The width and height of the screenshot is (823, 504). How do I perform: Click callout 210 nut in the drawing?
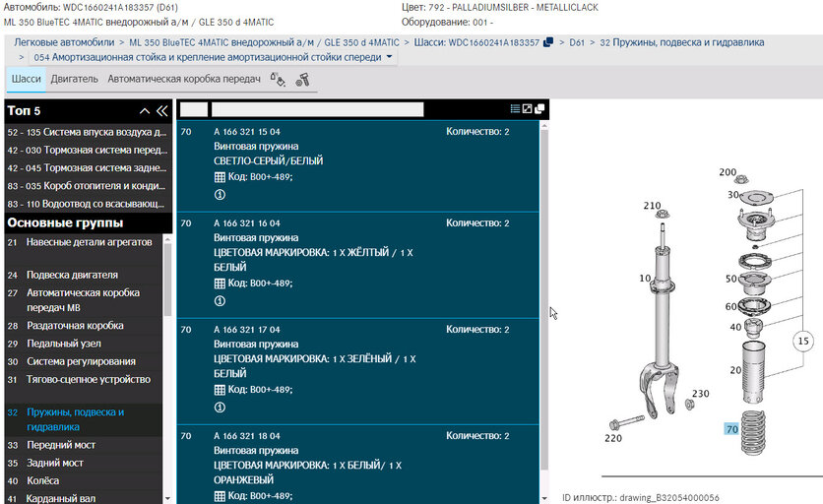(x=653, y=206)
